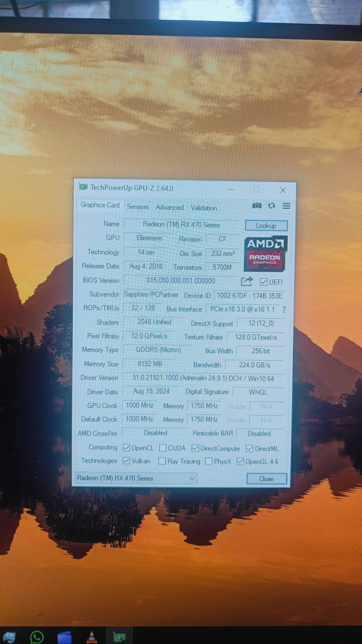
Task: Click the Default Clock row Memory 1750 MHz
Action: [x=204, y=419]
